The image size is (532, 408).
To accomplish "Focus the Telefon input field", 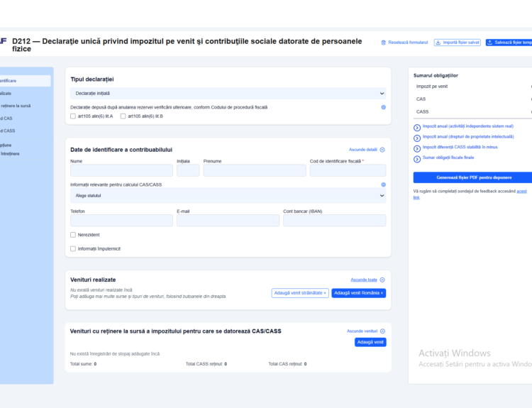I will (x=121, y=220).
